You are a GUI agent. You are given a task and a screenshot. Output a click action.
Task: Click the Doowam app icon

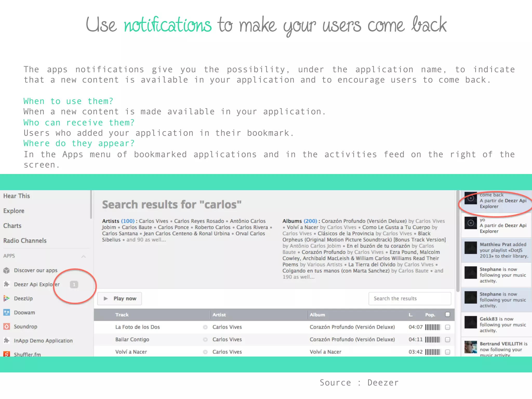point(6,312)
